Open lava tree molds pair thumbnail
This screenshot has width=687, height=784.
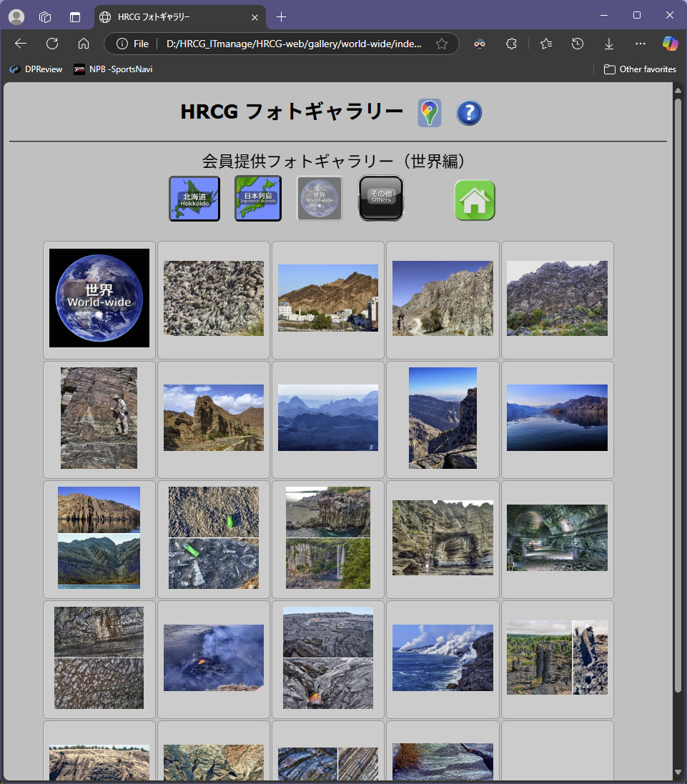[x=557, y=658]
